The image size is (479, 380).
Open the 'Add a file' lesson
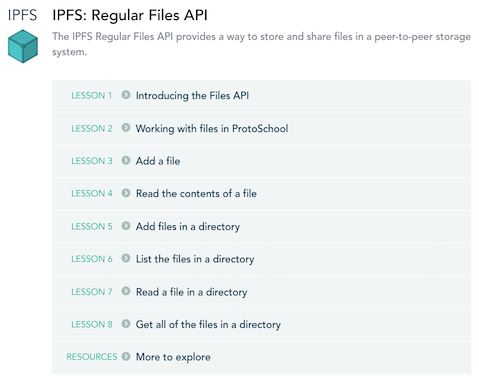[x=158, y=161]
